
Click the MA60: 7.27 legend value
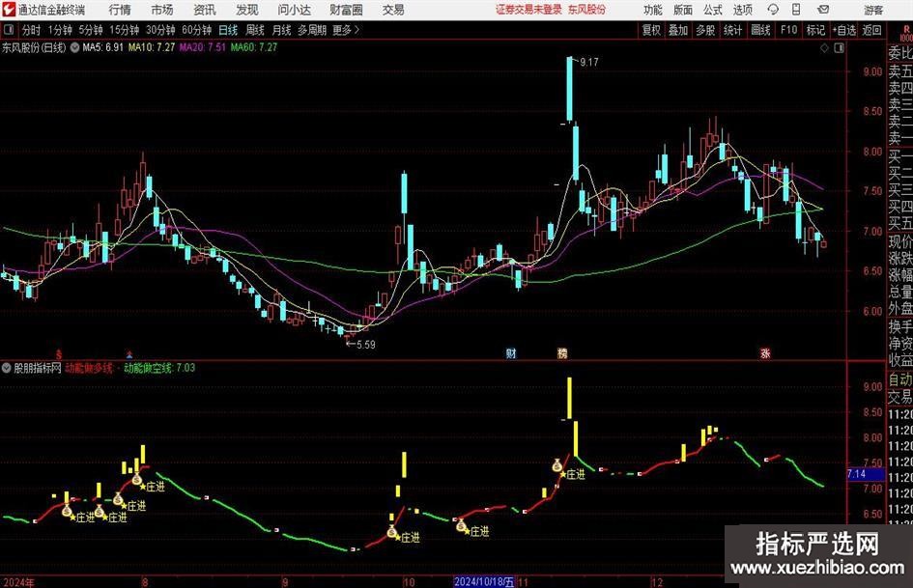pos(254,47)
